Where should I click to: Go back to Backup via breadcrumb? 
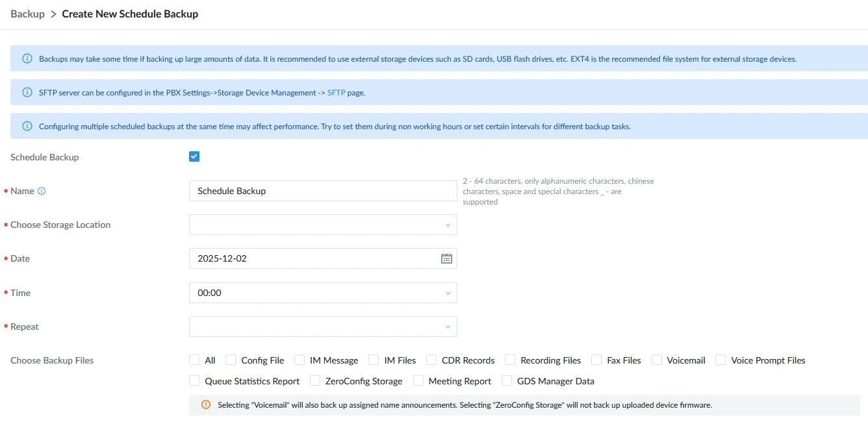pyautogui.click(x=27, y=14)
